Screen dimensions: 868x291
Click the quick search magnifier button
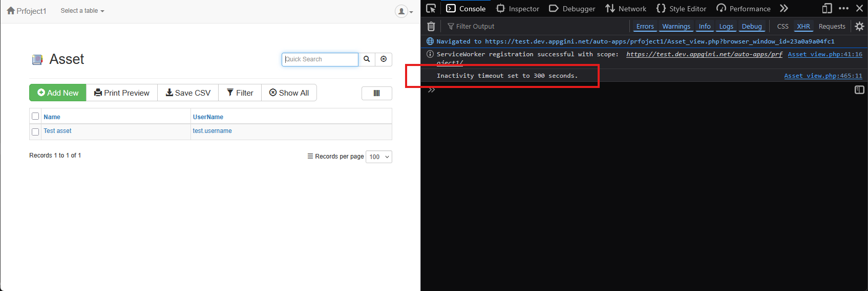tap(367, 59)
